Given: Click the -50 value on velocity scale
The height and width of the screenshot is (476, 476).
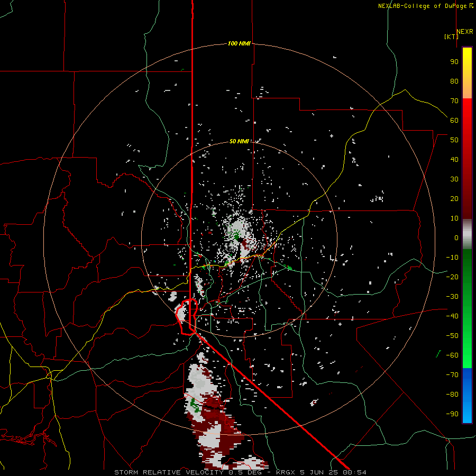Looking at the screenshot, I should coord(452,336).
